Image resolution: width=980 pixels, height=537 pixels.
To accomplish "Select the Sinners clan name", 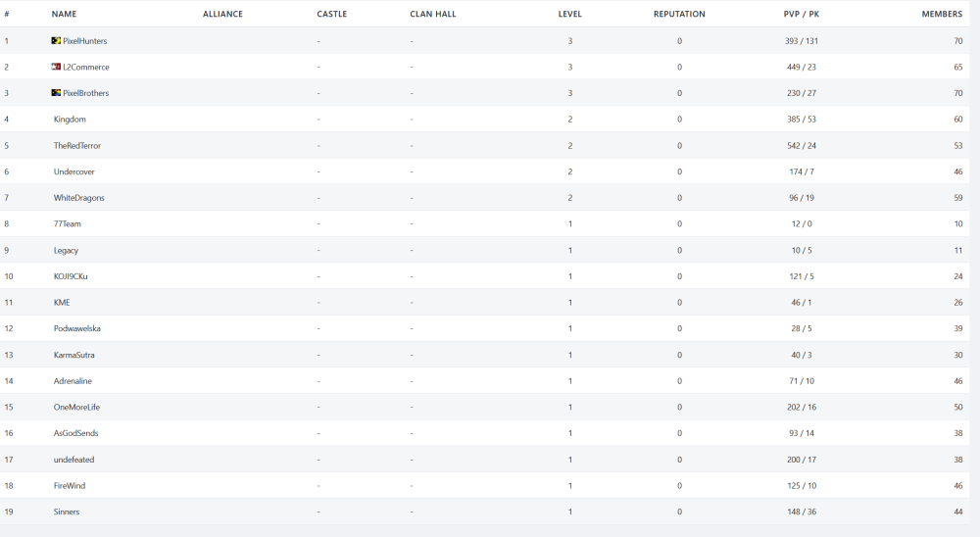I will point(67,512).
